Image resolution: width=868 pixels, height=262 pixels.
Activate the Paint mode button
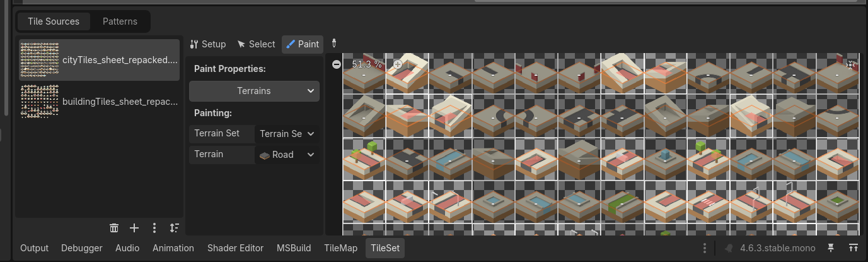[x=303, y=44]
